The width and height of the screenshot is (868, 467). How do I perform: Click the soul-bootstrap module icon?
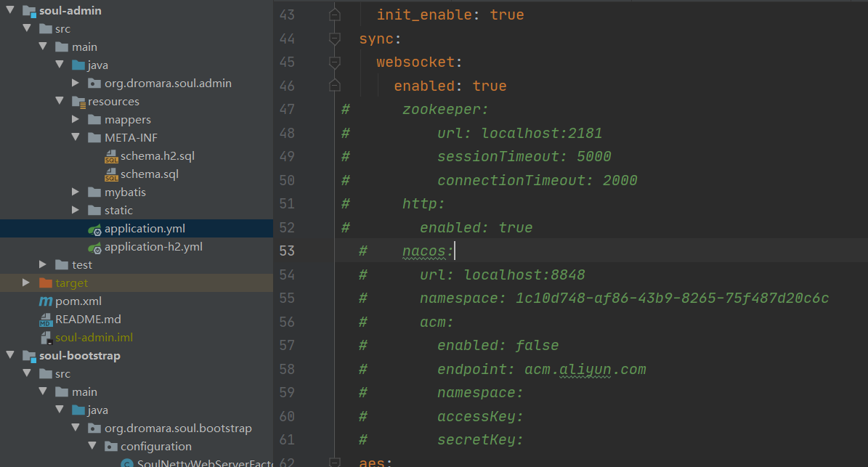pos(29,357)
